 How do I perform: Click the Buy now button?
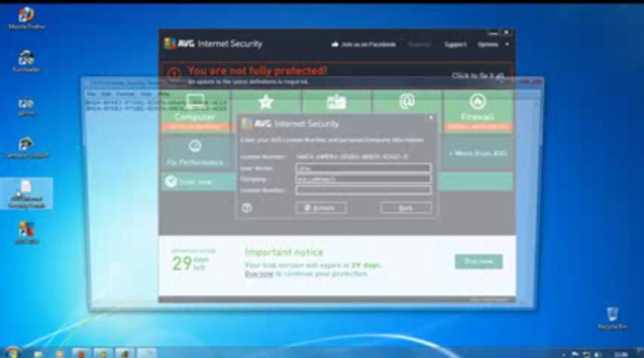478,262
